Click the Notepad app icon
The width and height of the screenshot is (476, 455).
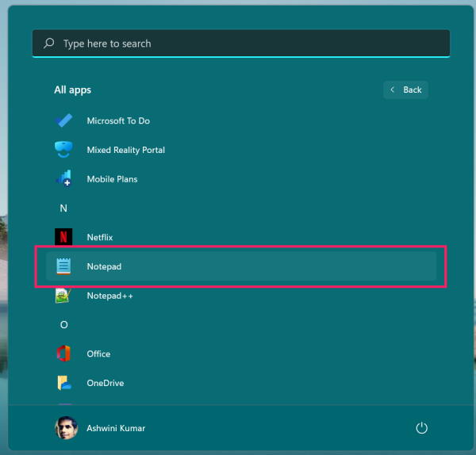coord(63,266)
